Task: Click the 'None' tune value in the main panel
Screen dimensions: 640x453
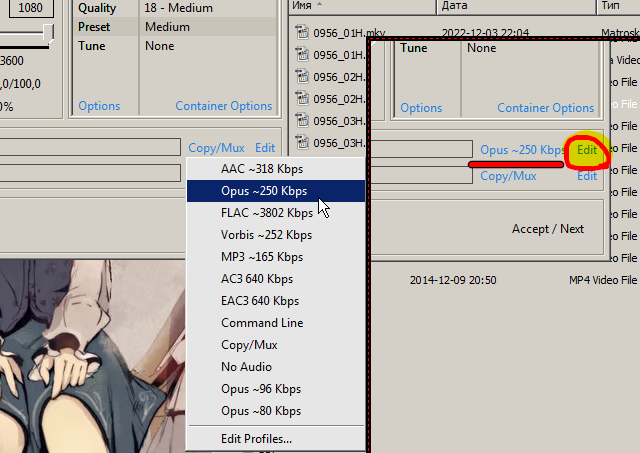Action: tap(160, 46)
